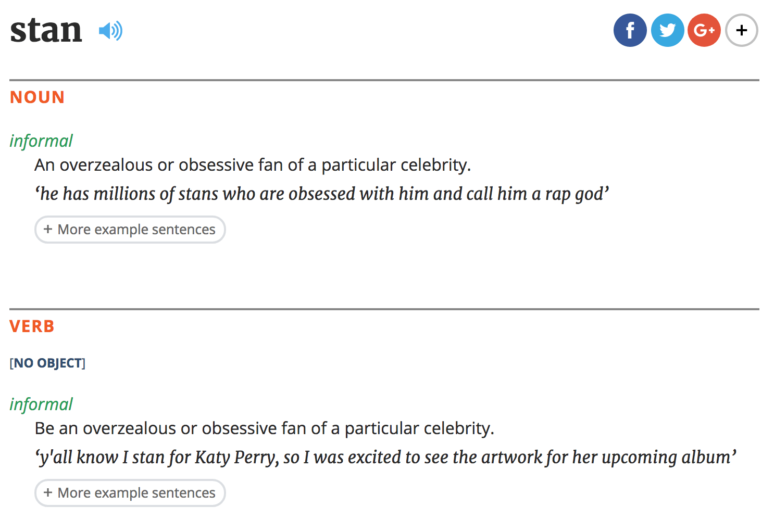Open more sharing options plus button
The image size is (774, 532).
pos(742,30)
